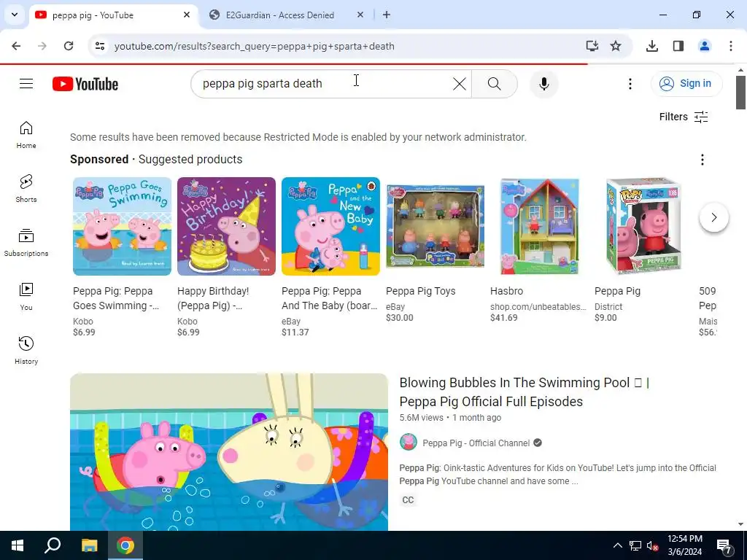This screenshot has height=560, width=747.
Task: Clear the search query with the X
Action: [x=460, y=84]
